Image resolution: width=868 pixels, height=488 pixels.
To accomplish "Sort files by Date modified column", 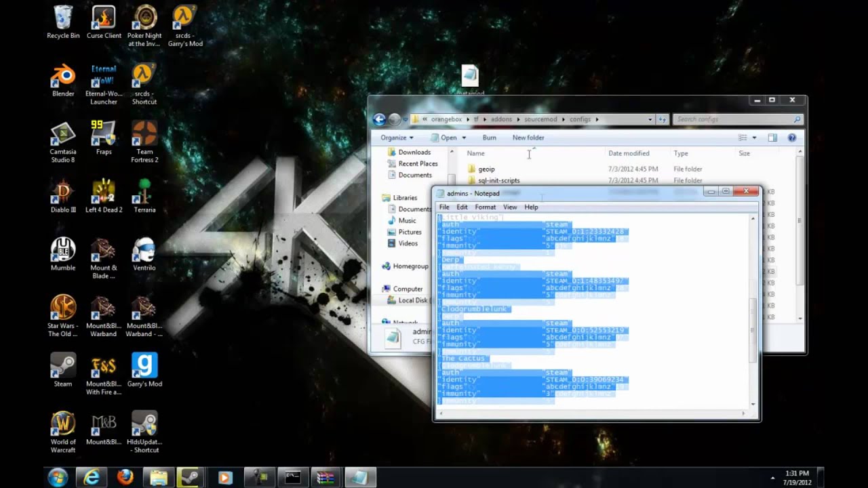I will (629, 153).
